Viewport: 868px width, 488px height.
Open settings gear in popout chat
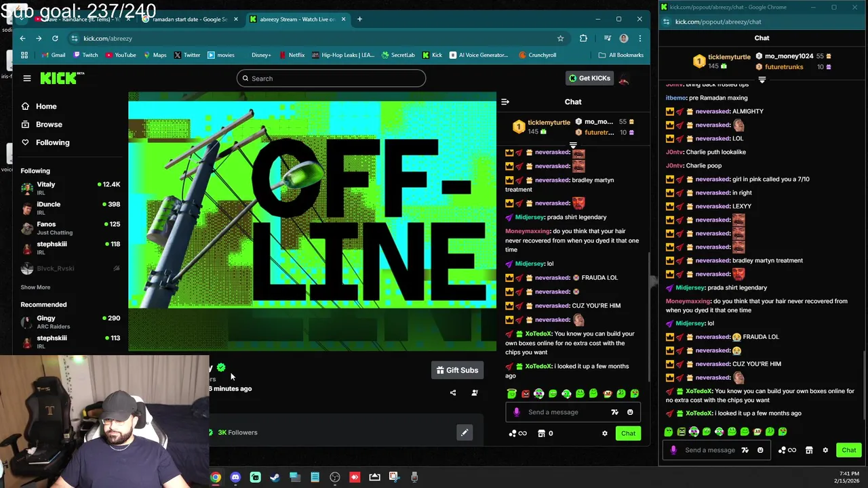click(825, 450)
